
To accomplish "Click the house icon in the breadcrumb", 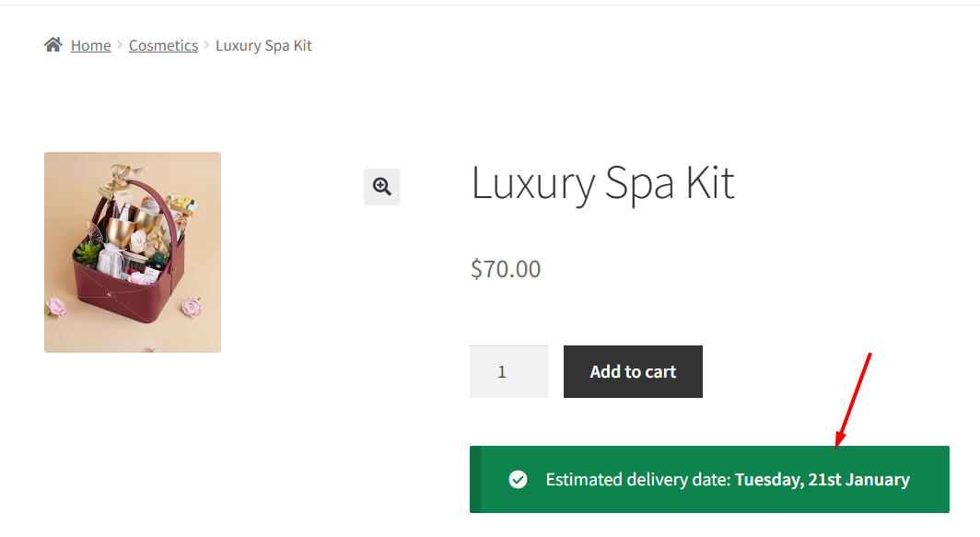I will 53,44.
